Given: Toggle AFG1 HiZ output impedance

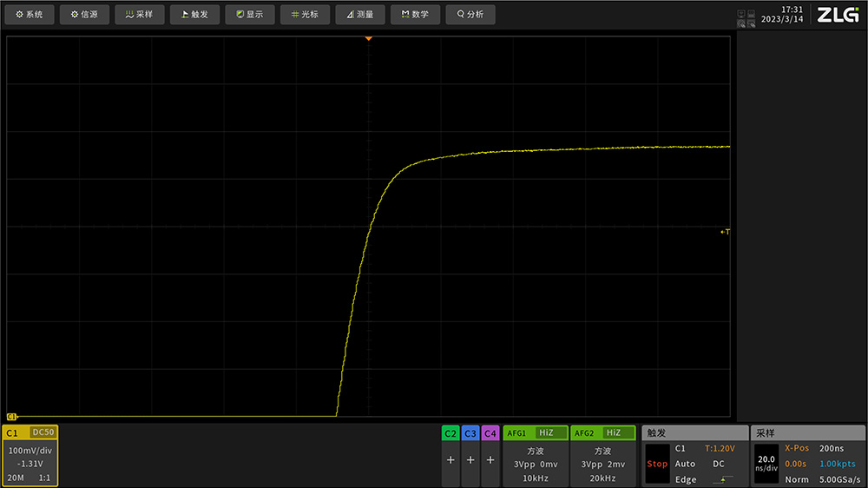Looking at the screenshot, I should (546, 432).
